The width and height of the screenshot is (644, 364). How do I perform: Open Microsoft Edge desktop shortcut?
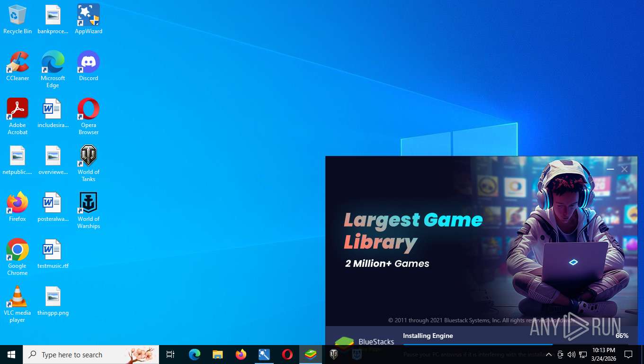53,70
